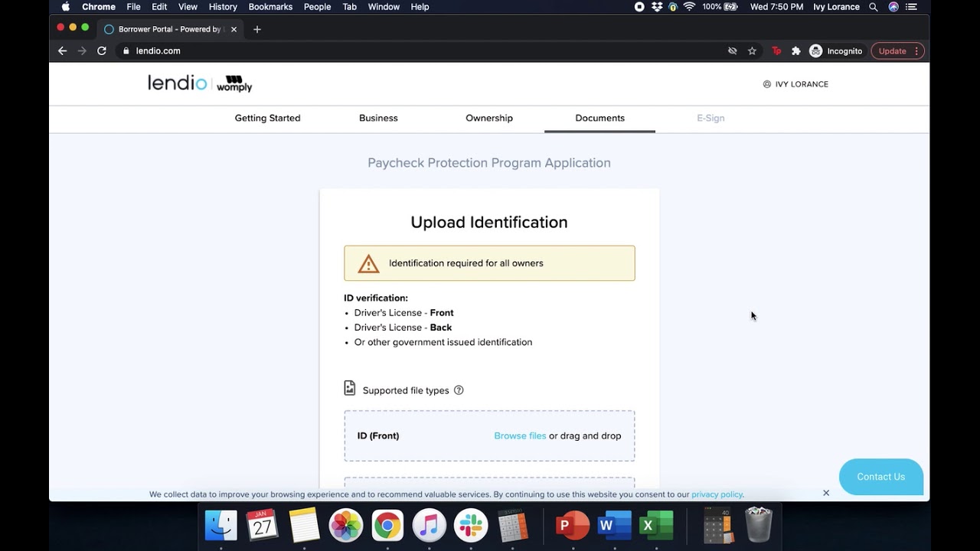The width and height of the screenshot is (980, 551).
Task: Click the Supported file types help icon
Action: (459, 390)
